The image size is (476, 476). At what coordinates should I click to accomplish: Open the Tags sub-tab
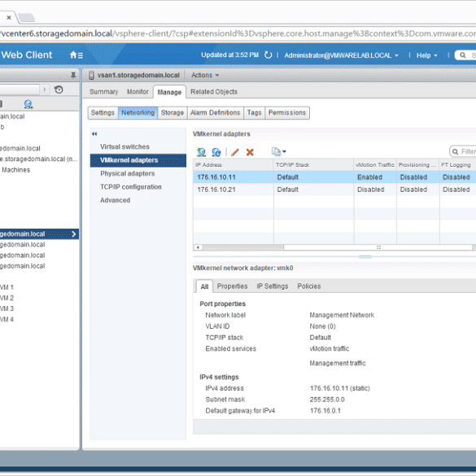click(x=254, y=112)
